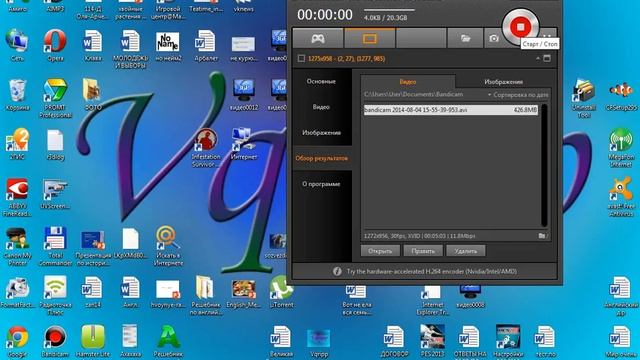The image size is (640, 360).
Task: Launch PES 2013 desktop shortcut
Action: click(432, 341)
